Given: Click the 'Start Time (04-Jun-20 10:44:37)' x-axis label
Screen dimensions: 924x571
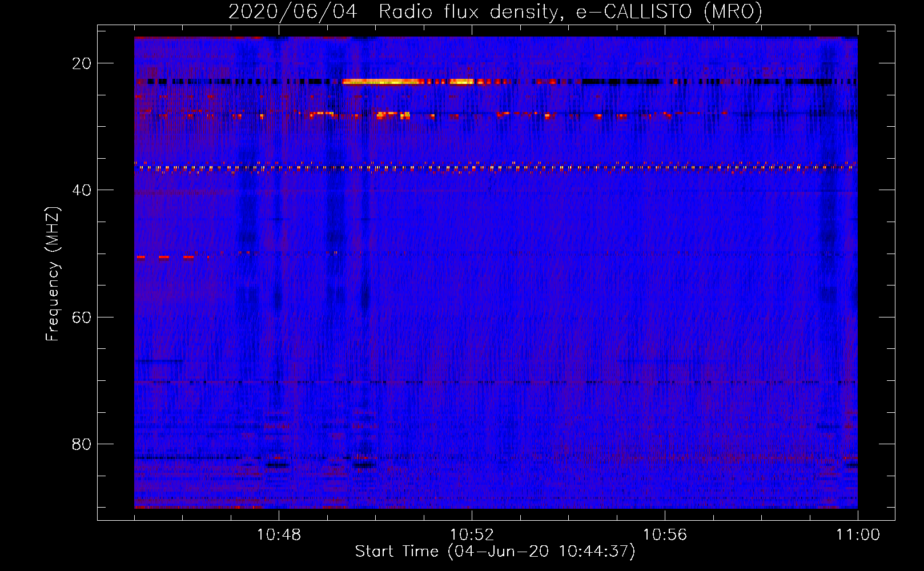Looking at the screenshot, I should pyautogui.click(x=495, y=552).
